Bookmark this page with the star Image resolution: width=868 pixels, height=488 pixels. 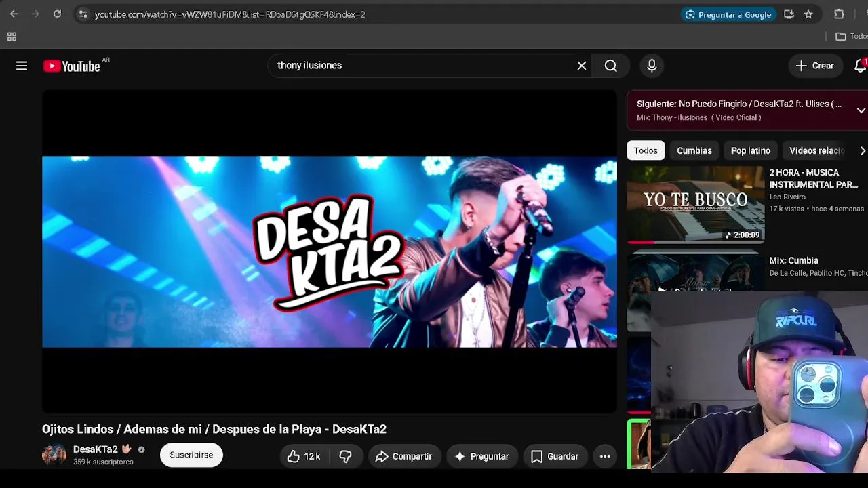[x=808, y=14]
